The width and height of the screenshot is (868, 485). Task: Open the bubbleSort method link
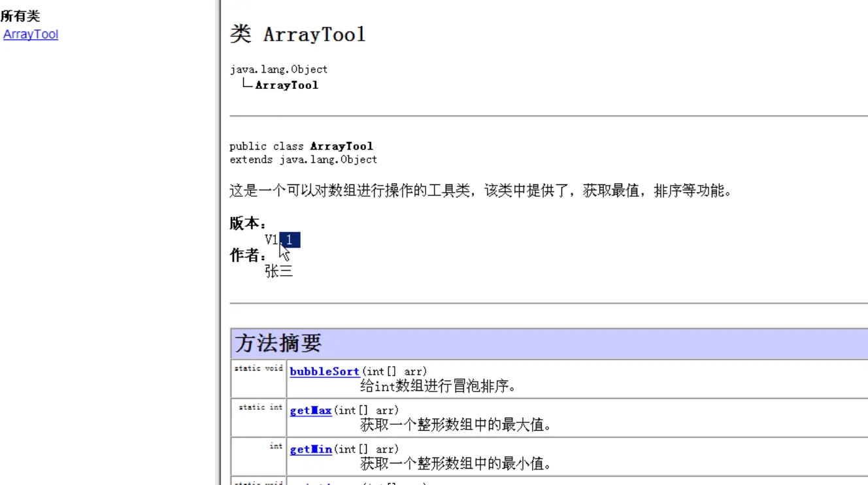tap(324, 371)
